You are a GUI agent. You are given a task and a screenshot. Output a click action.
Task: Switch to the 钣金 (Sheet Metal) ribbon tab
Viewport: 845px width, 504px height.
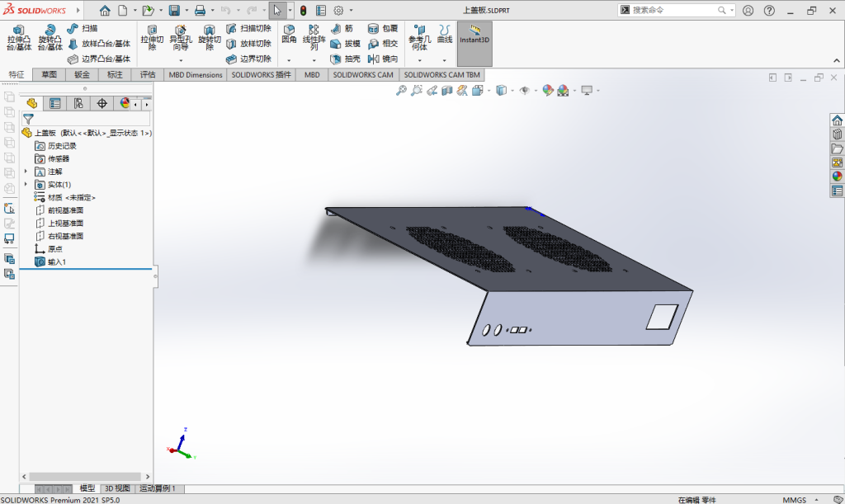point(82,75)
